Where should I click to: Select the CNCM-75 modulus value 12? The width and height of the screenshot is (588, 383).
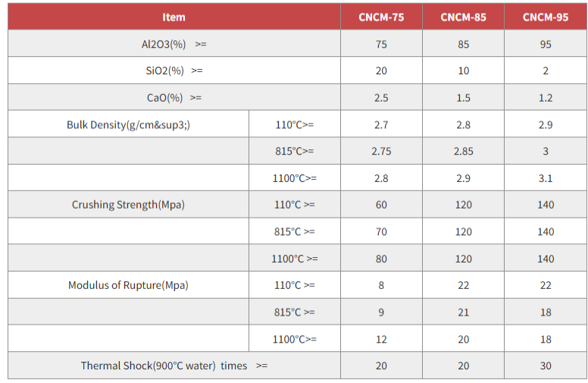381,339
